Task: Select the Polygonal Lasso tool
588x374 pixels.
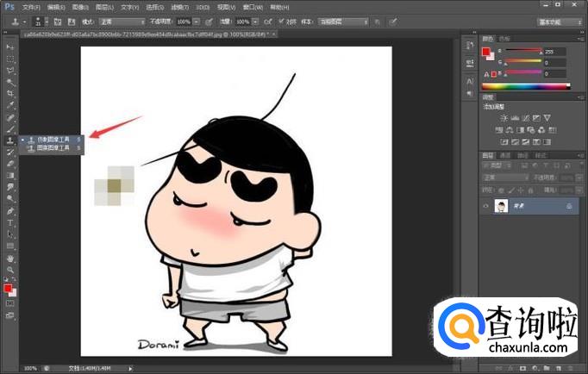Action: (10, 71)
